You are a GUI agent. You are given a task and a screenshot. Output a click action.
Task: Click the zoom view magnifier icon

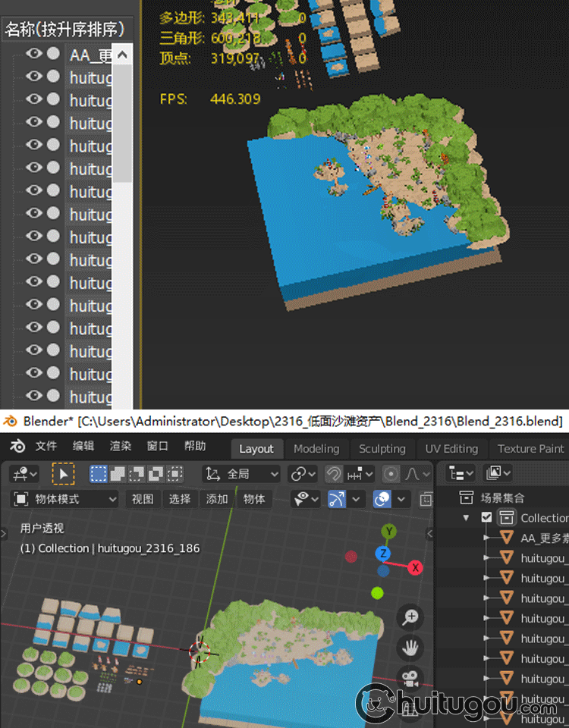[x=411, y=617]
